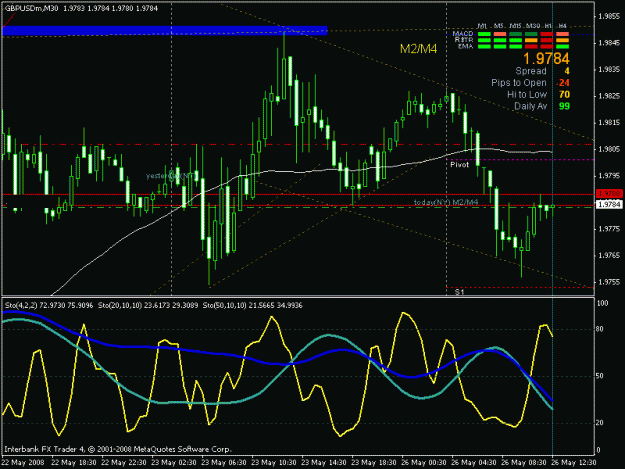The width and height of the screenshot is (625, 469).
Task: Click the 26 May 12:30 time label
Action: pos(574,463)
